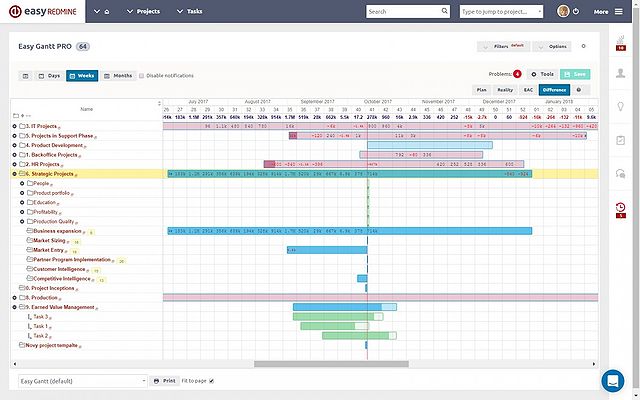Switch to the Reality tab
Viewport: 640px width, 400px height.
point(506,90)
